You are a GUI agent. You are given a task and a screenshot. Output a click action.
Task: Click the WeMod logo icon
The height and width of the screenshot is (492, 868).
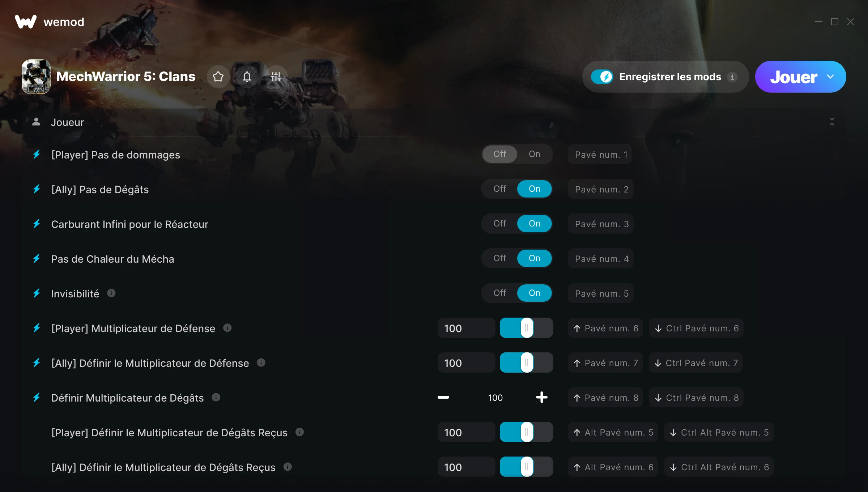(x=26, y=22)
